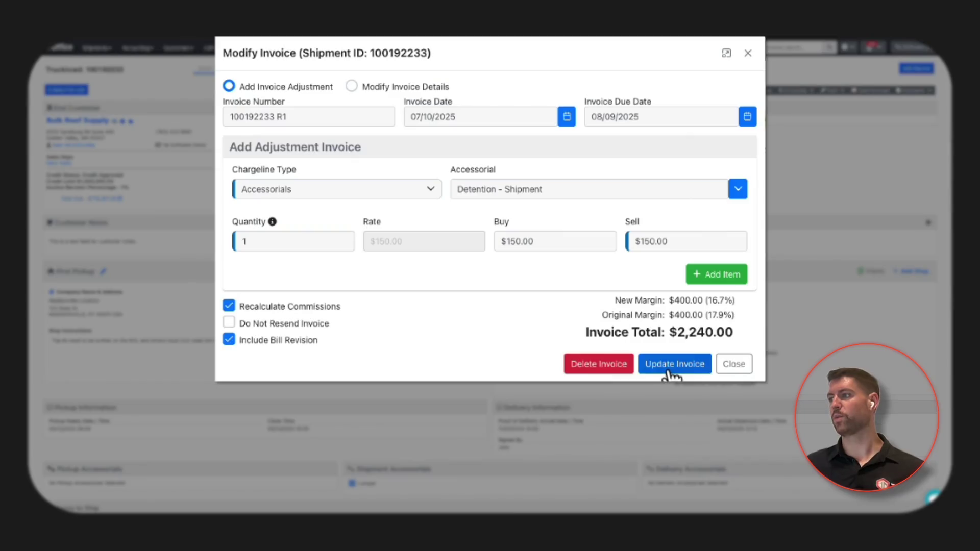Click the Close button at bottom
Screen dimensions: 980x551
733,364
